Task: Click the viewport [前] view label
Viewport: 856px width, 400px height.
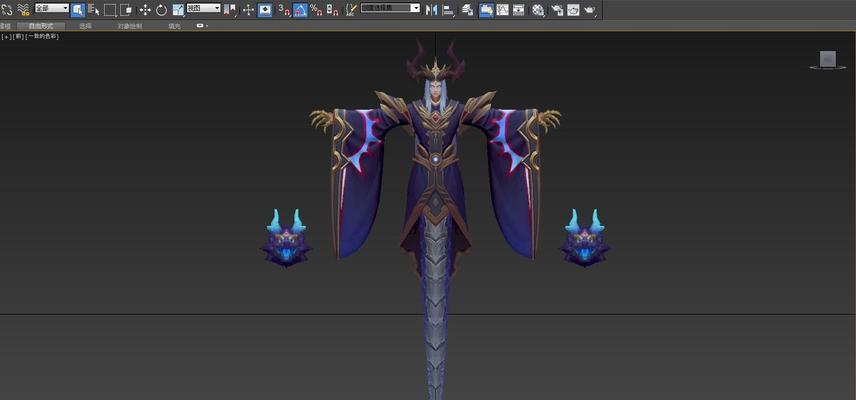Action: (19, 37)
